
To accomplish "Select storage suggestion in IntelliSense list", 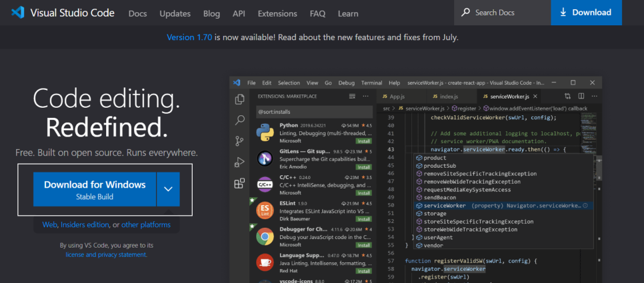I will point(504,214).
